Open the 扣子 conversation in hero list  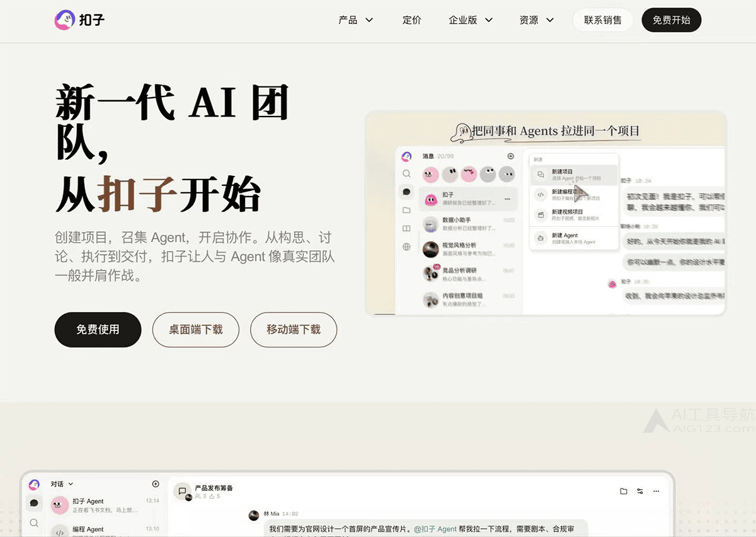click(468, 199)
